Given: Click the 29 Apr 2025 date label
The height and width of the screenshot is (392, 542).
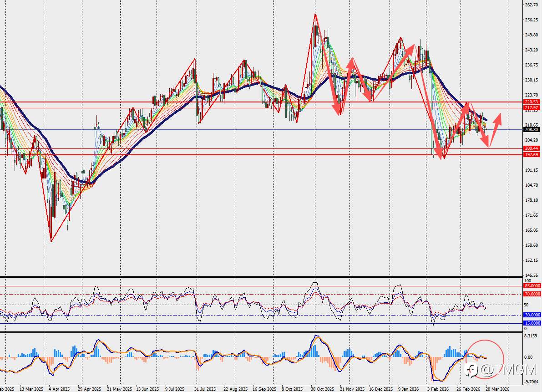Looking at the screenshot, I should coord(89,389).
